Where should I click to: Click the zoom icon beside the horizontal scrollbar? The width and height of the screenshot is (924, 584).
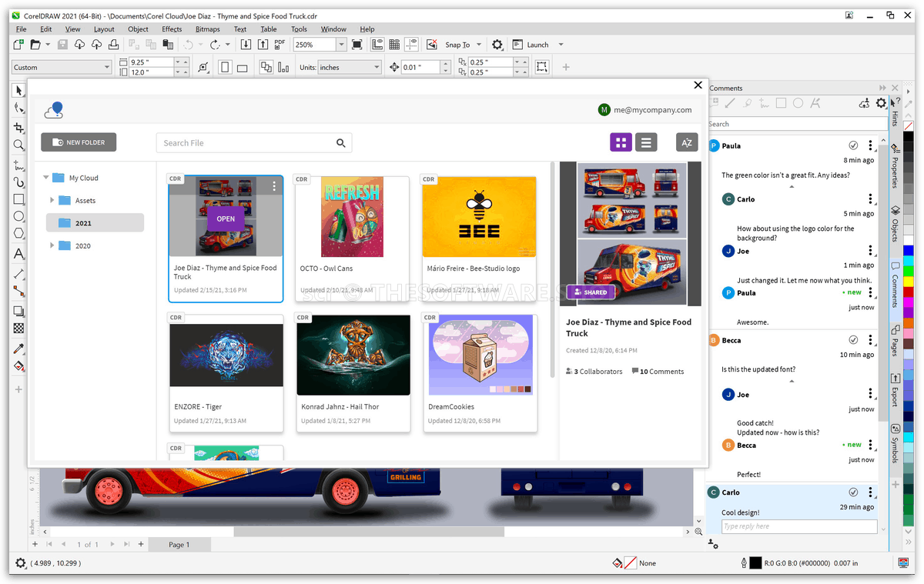coord(699,532)
